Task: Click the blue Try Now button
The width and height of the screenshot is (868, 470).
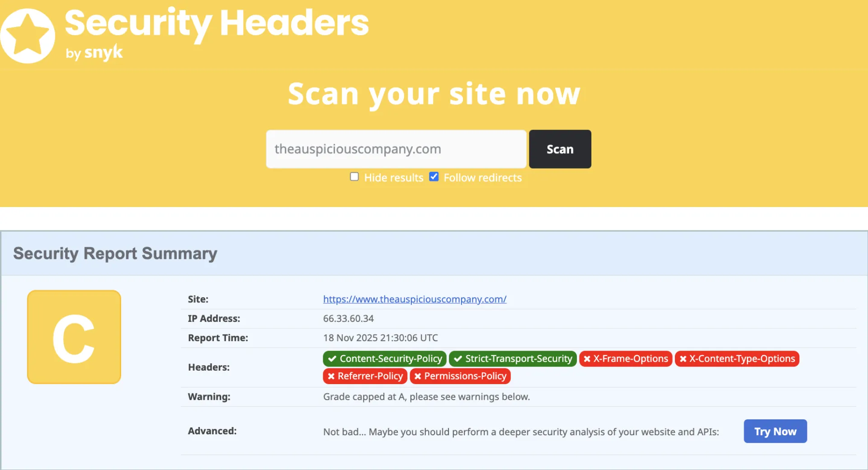Action: click(x=775, y=432)
